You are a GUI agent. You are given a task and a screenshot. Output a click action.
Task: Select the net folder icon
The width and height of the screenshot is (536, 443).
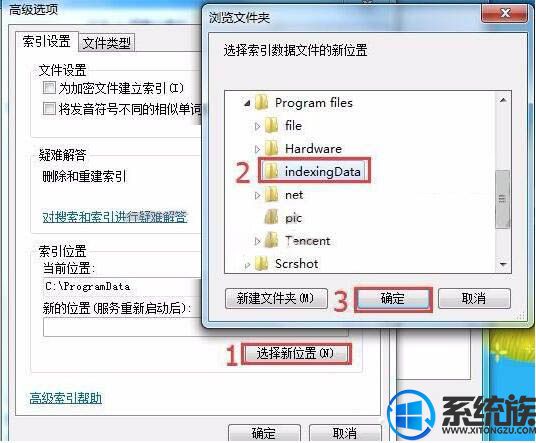pos(272,194)
